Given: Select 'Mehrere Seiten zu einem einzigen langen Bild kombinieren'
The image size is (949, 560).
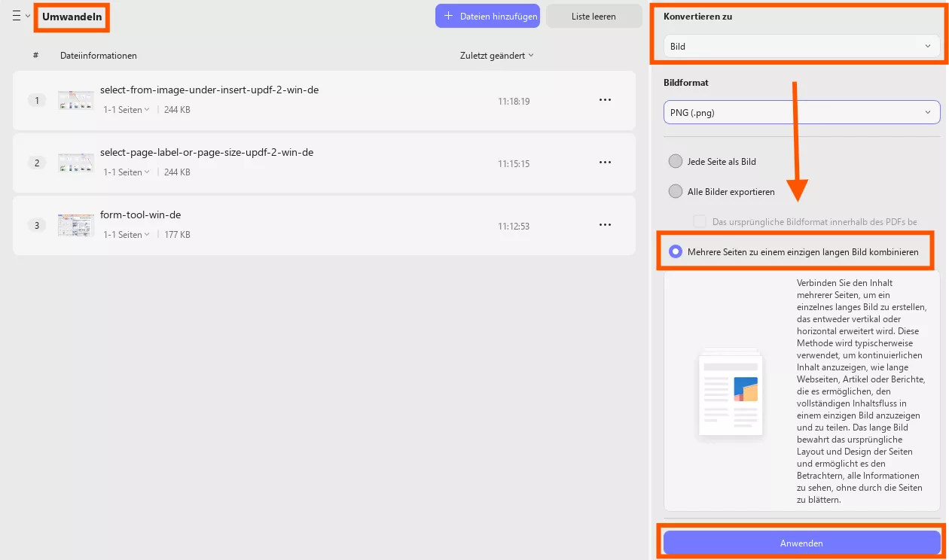Looking at the screenshot, I should click(x=676, y=251).
